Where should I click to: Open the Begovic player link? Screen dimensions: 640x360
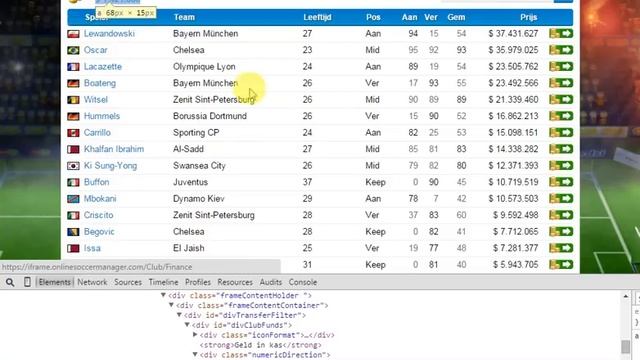[x=99, y=232]
